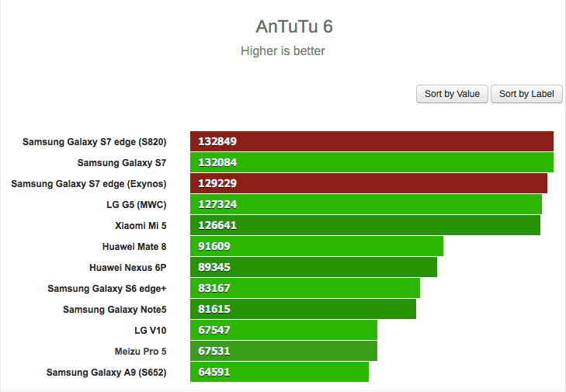Select the Meizu Pro 5 label
The width and height of the screenshot is (566, 392).
[141, 351]
